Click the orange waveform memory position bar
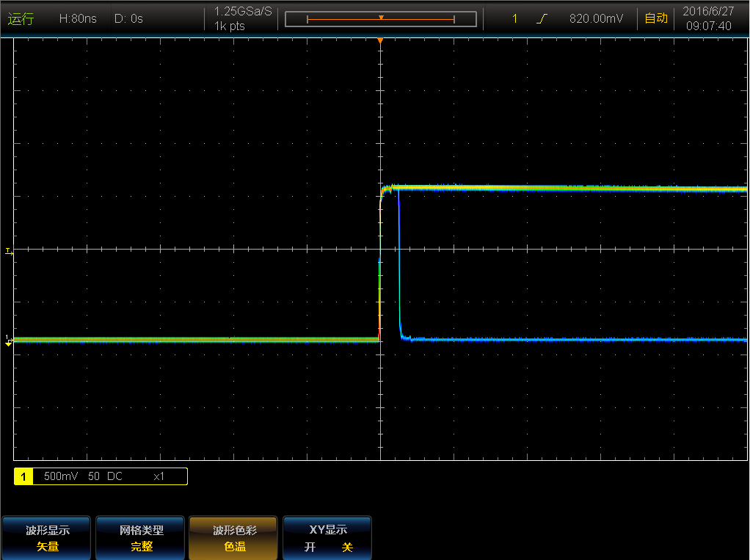The height and width of the screenshot is (560, 750). pyautogui.click(x=380, y=20)
